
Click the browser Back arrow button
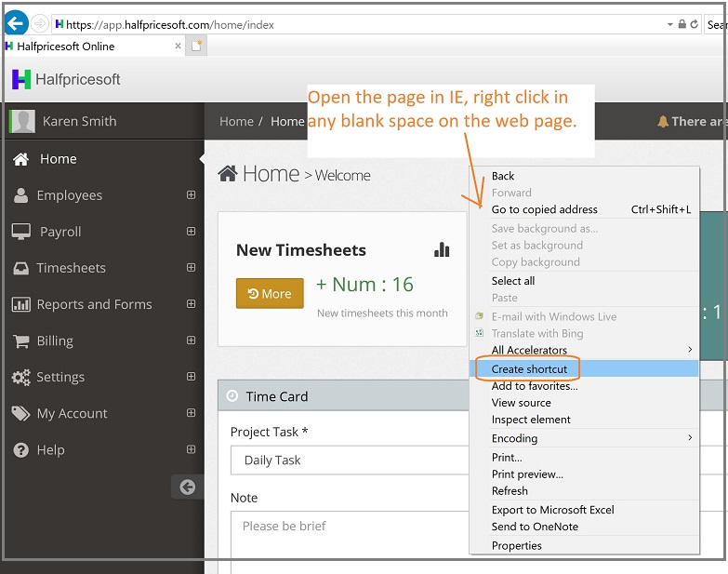pos(16,22)
